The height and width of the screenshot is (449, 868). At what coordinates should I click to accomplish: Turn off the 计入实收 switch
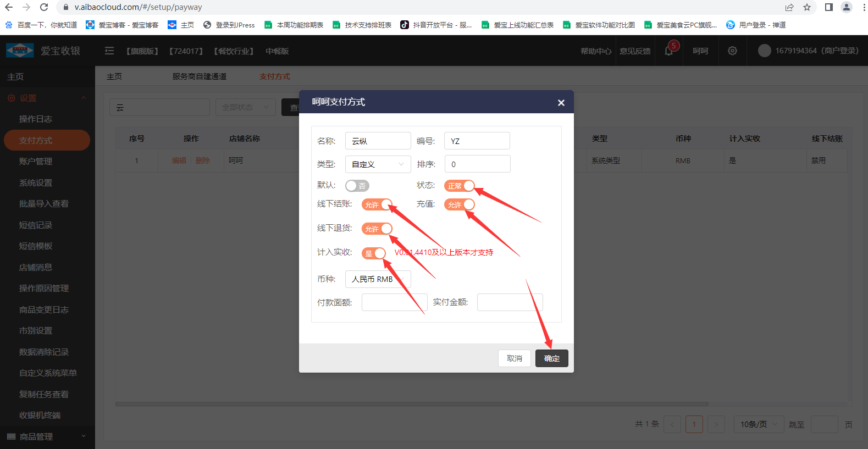point(374,253)
